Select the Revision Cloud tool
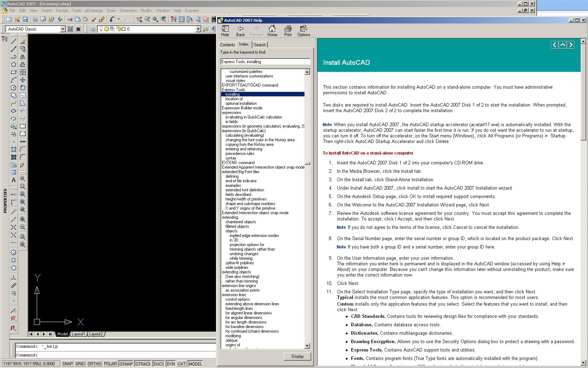 click(x=14, y=95)
